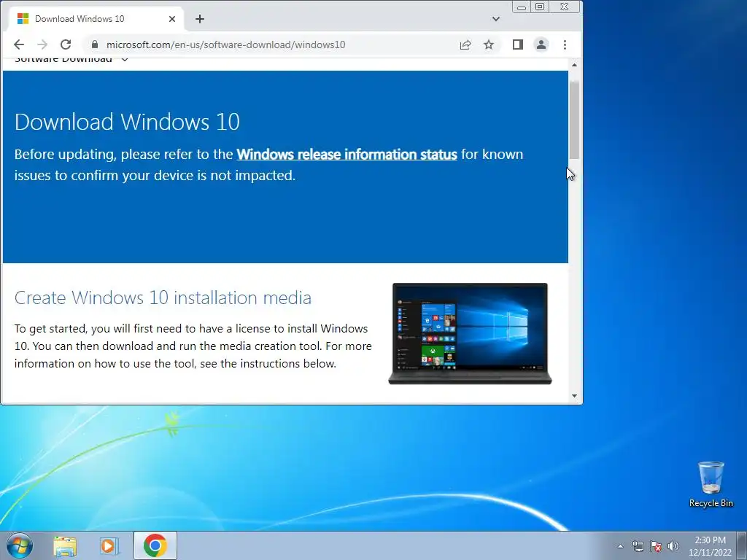Open the clock showing 2:30 PM
The width and height of the screenshot is (747, 560).
[x=710, y=546]
